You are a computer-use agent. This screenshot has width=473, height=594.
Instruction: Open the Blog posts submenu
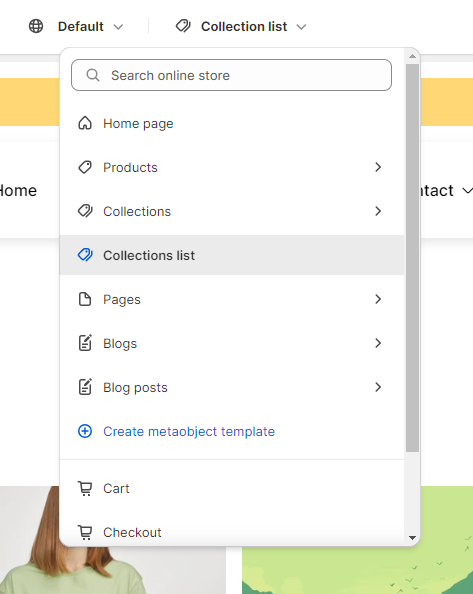231,387
